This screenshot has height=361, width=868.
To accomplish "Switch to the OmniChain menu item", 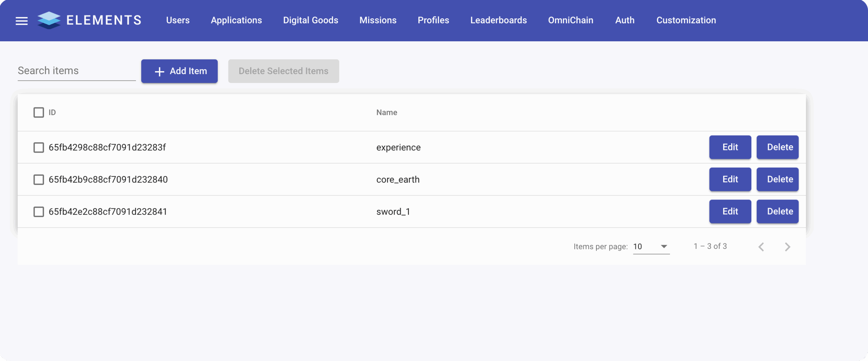I will click(571, 20).
